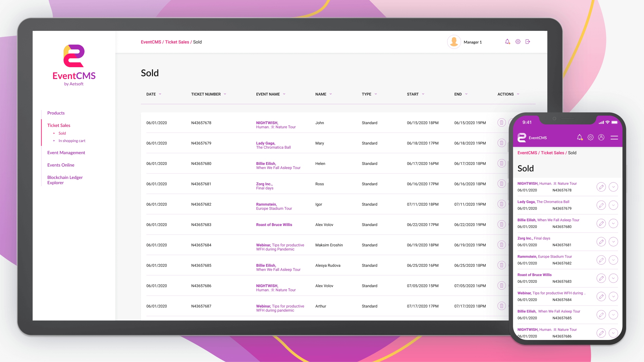The image size is (644, 362).
Task: Delete ticket N43657679 via trash icon
Action: (501, 143)
